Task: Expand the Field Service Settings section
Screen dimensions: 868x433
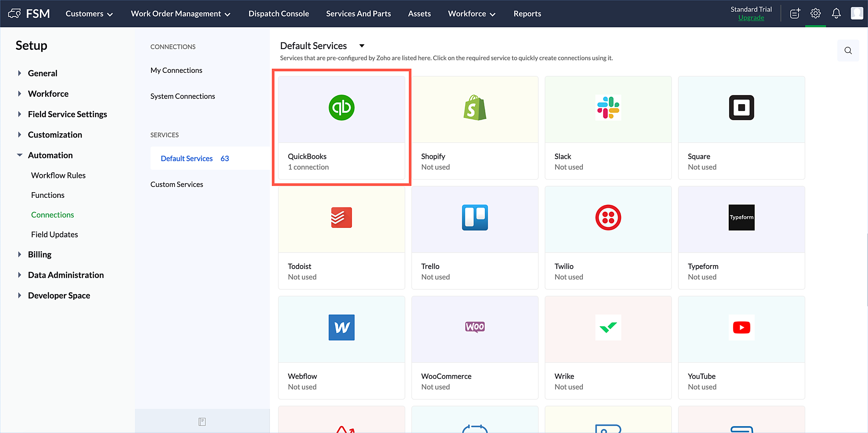Action: click(20, 114)
